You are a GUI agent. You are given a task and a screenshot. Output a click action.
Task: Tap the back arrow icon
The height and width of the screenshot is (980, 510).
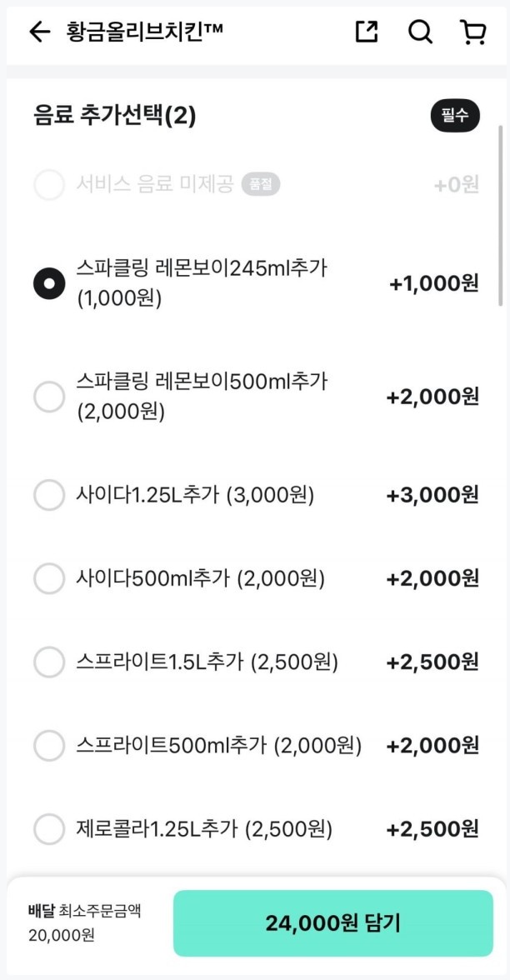tap(39, 32)
